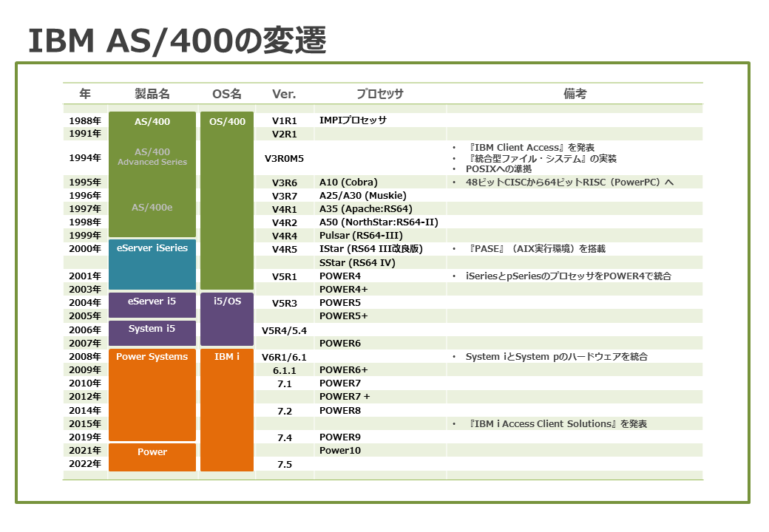
Task: Click the processor cell "Pulsar (RS64-III)"
Action: 361,235
